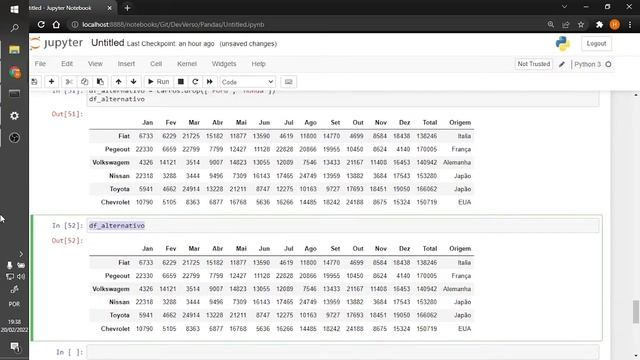Viewport: 640px width, 360px height.
Task: Close the Jupyter Notebook tab
Action: point(109,8)
